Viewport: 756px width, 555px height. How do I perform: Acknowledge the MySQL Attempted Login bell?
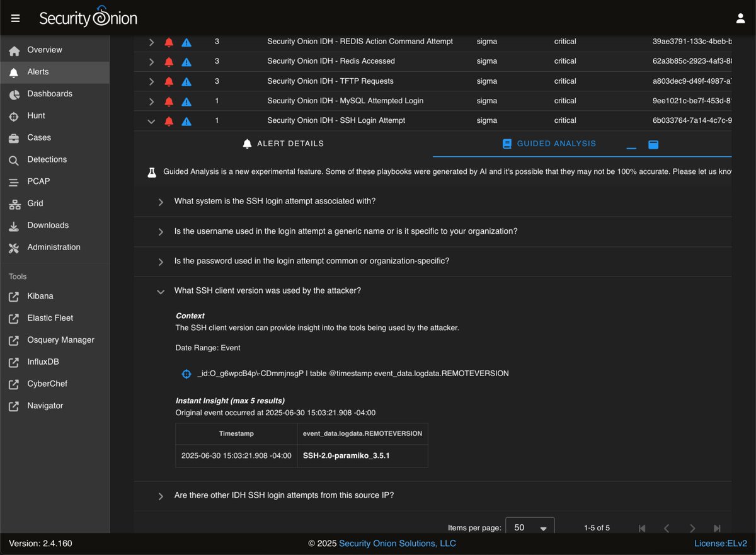(x=169, y=101)
